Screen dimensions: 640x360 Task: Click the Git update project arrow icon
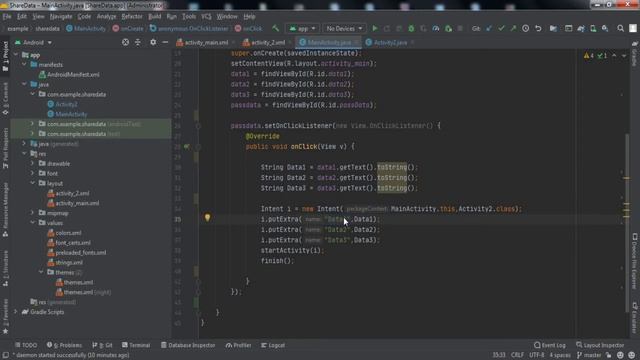489,29
